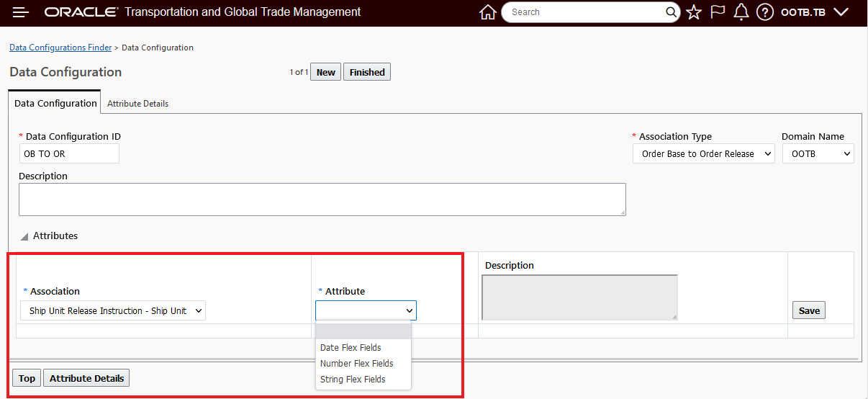Switch to the Attribute Details tab
868x399 pixels.
[137, 104]
